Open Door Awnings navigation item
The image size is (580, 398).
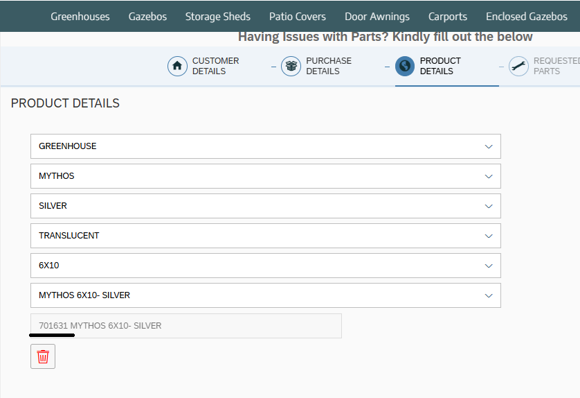click(x=377, y=17)
